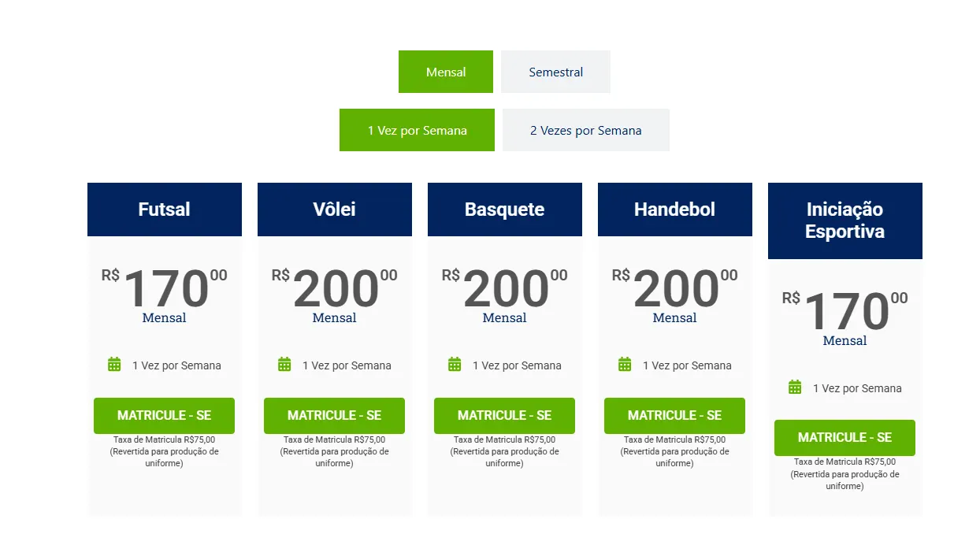Click the Handebol card header
The image size is (980, 534).
tap(675, 210)
